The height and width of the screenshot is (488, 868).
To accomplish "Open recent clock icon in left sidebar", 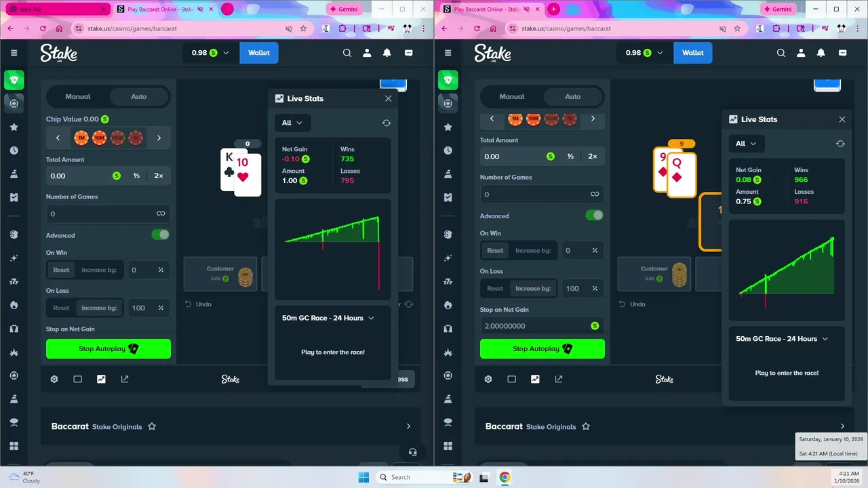I will (14, 150).
